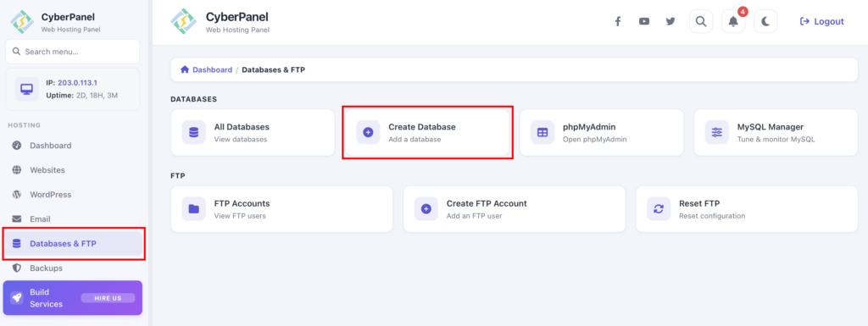The image size is (868, 326).
Task: Click the Create FTP Account plus icon
Action: tap(426, 209)
